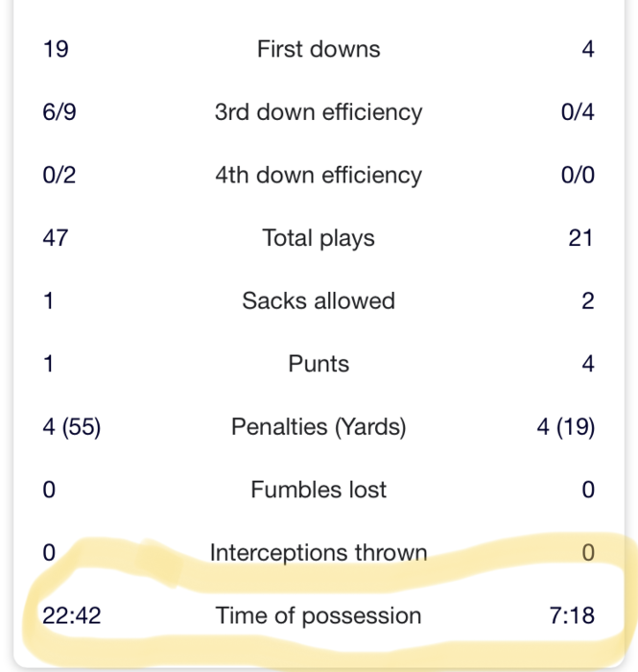638x672 pixels.
Task: Tap the Punts stat label
Action: [x=319, y=364]
